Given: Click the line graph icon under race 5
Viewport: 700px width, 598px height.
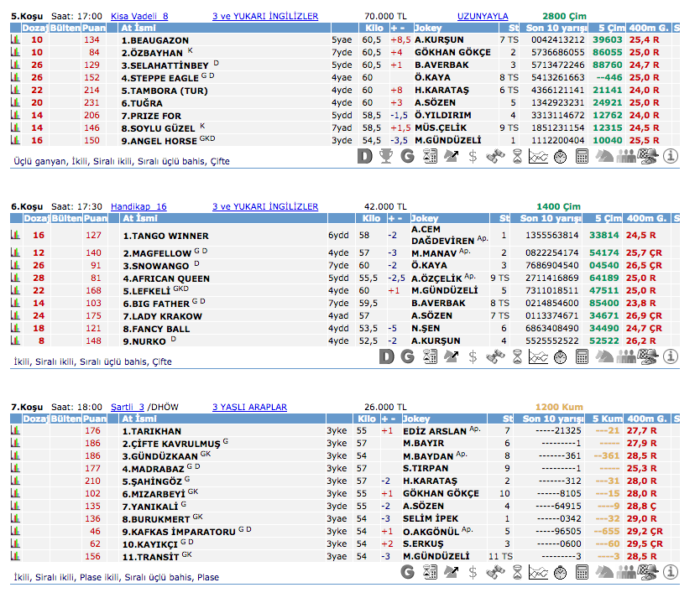Looking at the screenshot, I should click(540, 155).
